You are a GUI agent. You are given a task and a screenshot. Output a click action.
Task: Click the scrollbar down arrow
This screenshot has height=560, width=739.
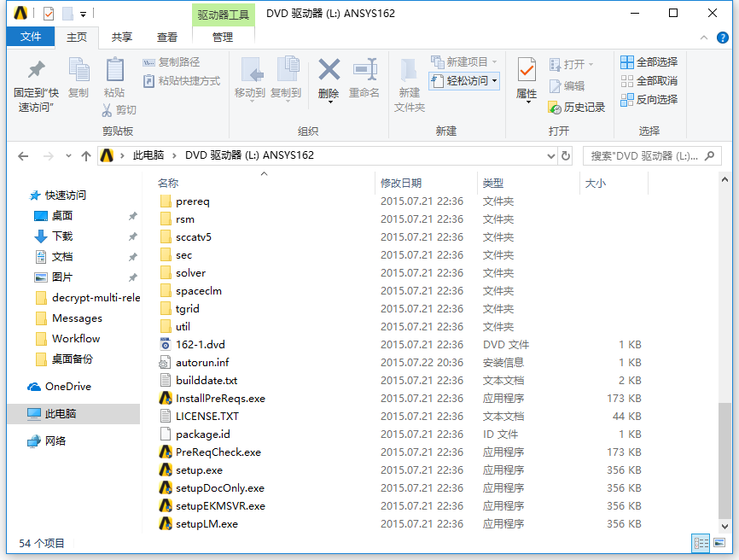(x=724, y=526)
